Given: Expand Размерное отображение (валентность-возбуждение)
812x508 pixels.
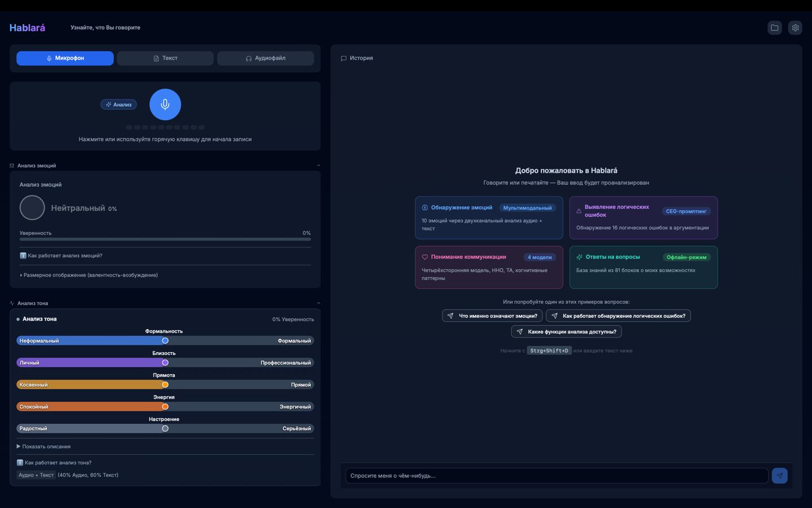Looking at the screenshot, I should 90,275.
